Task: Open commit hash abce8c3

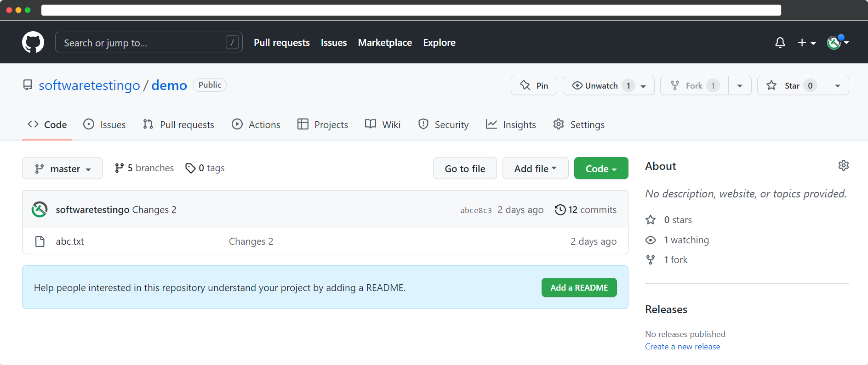Action: [476, 210]
